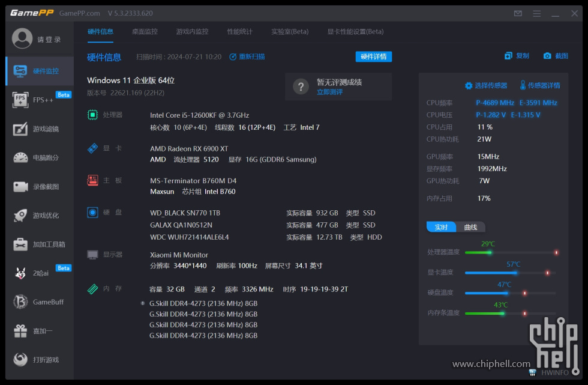
Task: Click the 显卡温度 temperature bar
Action: pos(511,273)
